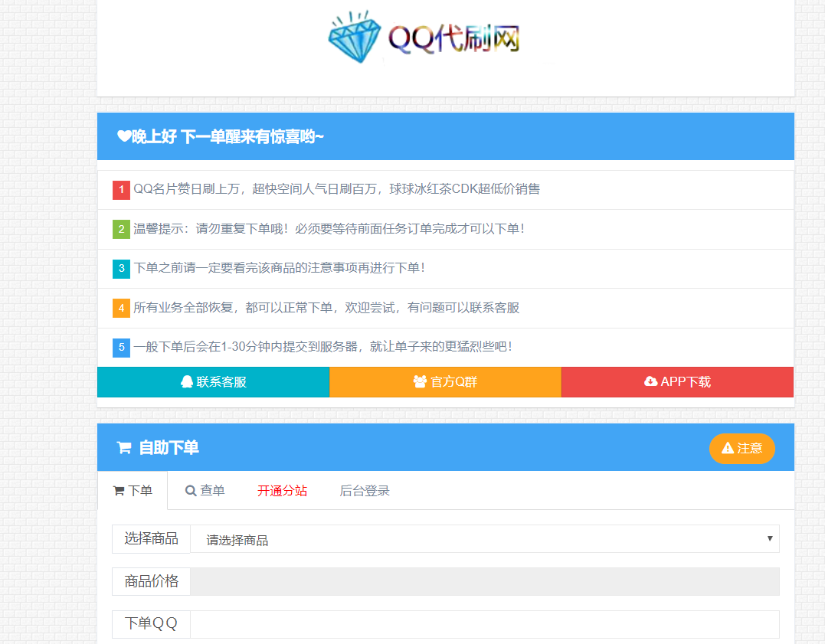825x644 pixels.
Task: Click the download icon on APP下载 button
Action: point(651,381)
